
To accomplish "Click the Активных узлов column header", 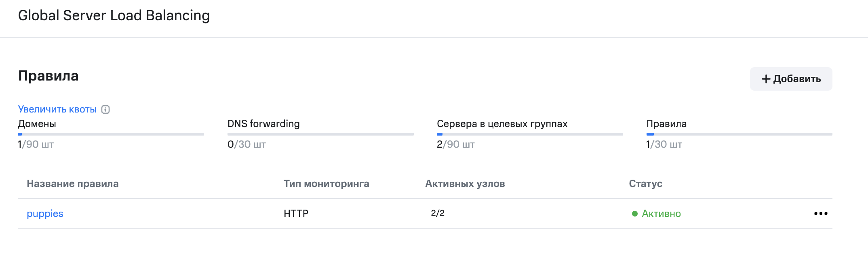I will 465,184.
